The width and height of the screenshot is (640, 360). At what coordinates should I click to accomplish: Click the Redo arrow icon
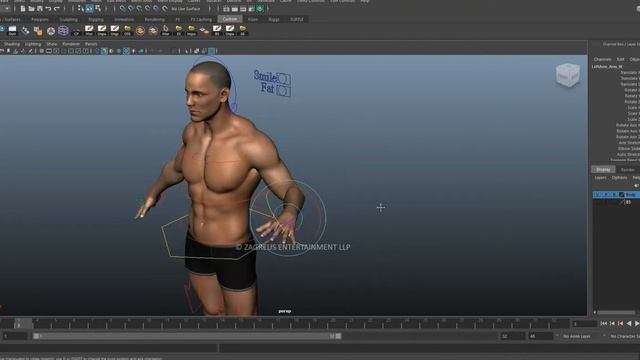click(x=57, y=9)
